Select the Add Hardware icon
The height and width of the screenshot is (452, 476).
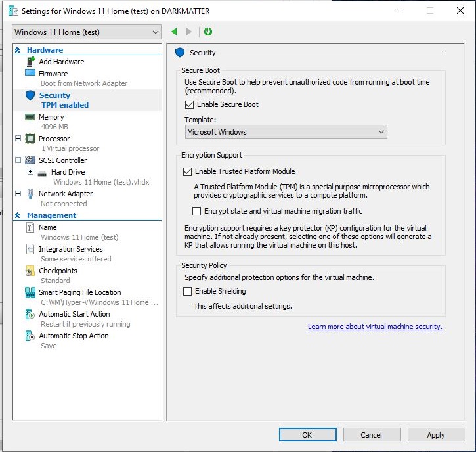click(30, 62)
